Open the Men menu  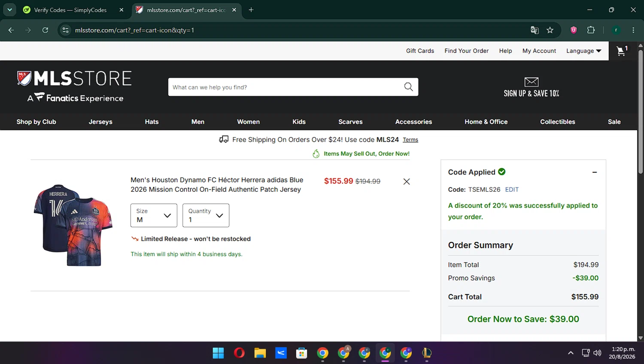tap(198, 122)
